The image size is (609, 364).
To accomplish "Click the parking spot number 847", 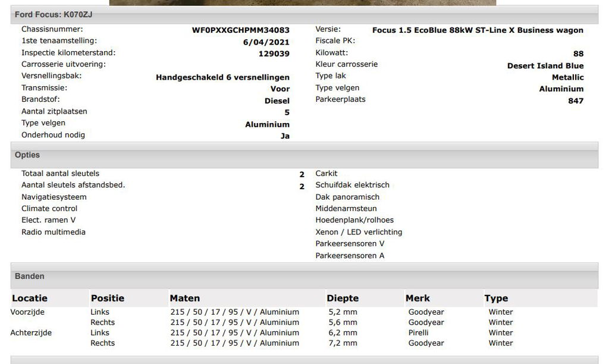I will coord(575,101).
